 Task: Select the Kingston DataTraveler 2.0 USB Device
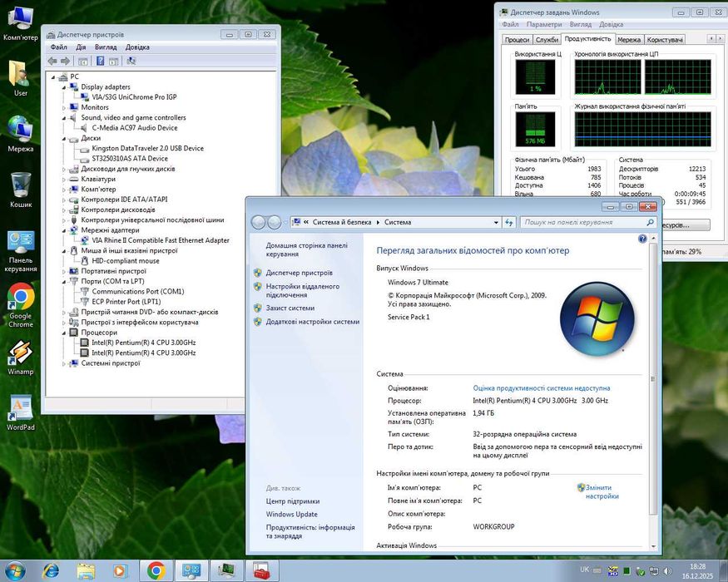(x=147, y=149)
